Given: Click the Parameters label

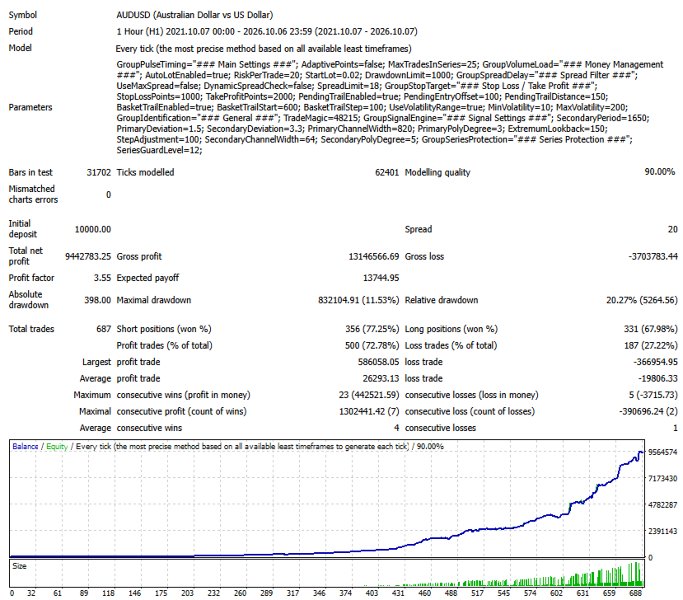Looking at the screenshot, I should (x=30, y=107).
